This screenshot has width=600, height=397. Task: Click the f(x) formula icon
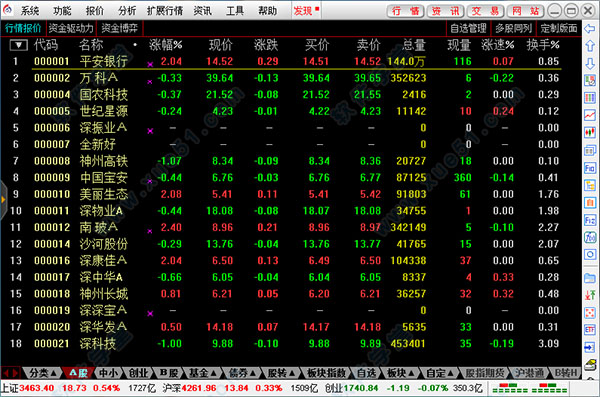590,237
